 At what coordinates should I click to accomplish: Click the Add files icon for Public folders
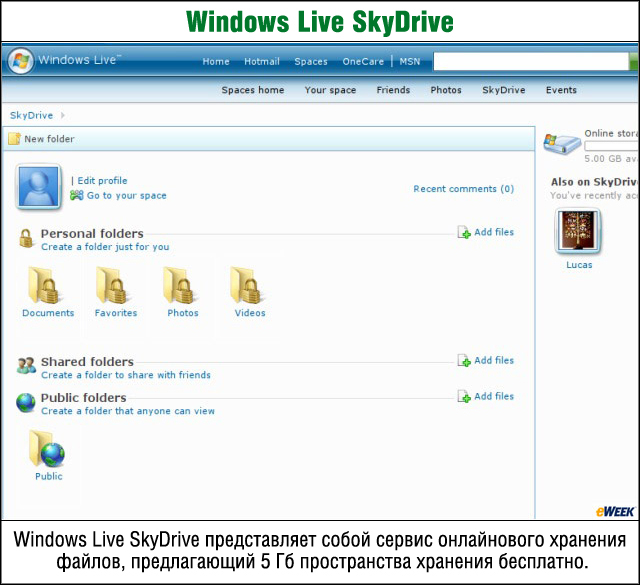(x=464, y=396)
